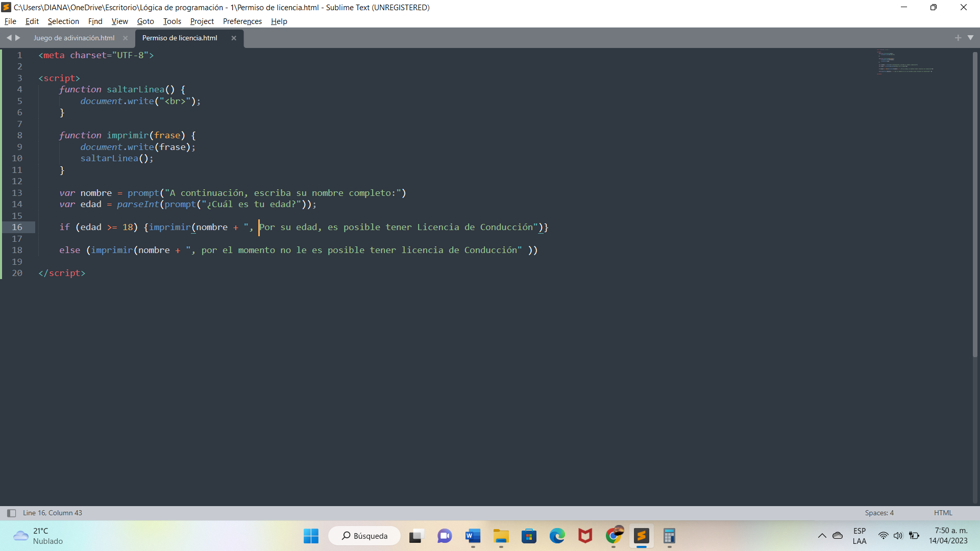This screenshot has height=551, width=980.
Task: Open the Búsqueda taskbar search box
Action: (x=364, y=536)
